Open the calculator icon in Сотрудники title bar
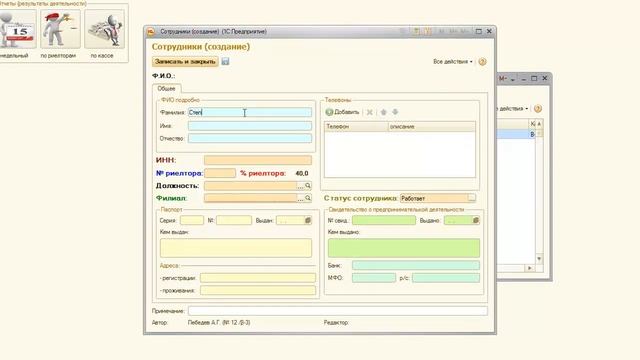This screenshot has height=360, width=640. point(416,31)
